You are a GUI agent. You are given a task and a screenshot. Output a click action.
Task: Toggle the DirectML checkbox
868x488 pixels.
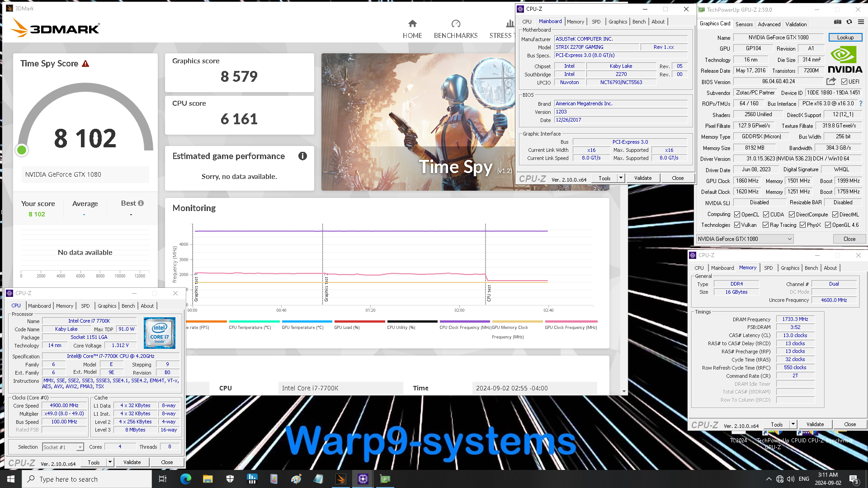[x=835, y=215]
